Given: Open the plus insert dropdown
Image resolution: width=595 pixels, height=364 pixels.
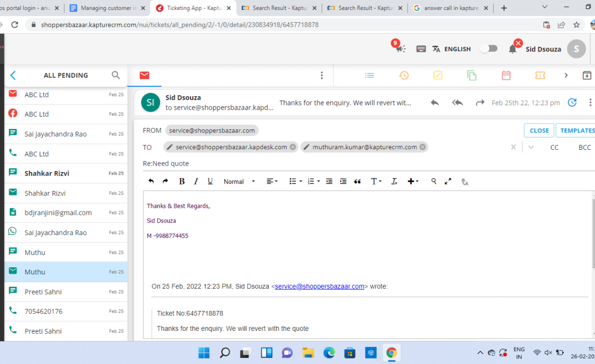Looking at the screenshot, I should click(x=413, y=182).
